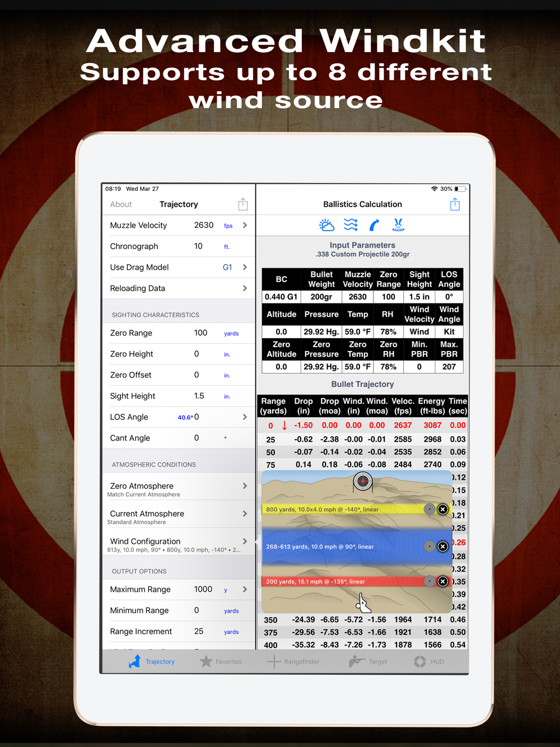Switch to the Rangefinder tab

click(x=293, y=661)
